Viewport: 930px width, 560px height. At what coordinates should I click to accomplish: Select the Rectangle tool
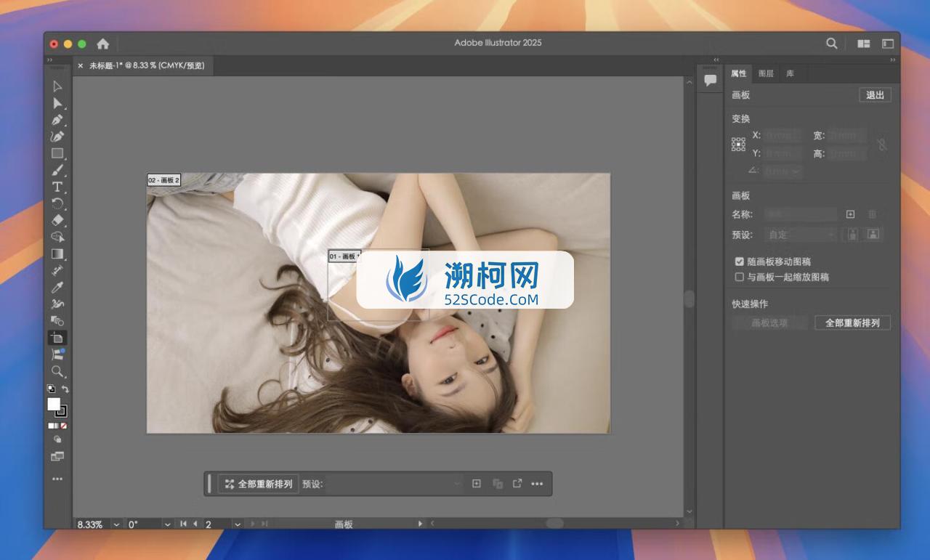tap(57, 153)
